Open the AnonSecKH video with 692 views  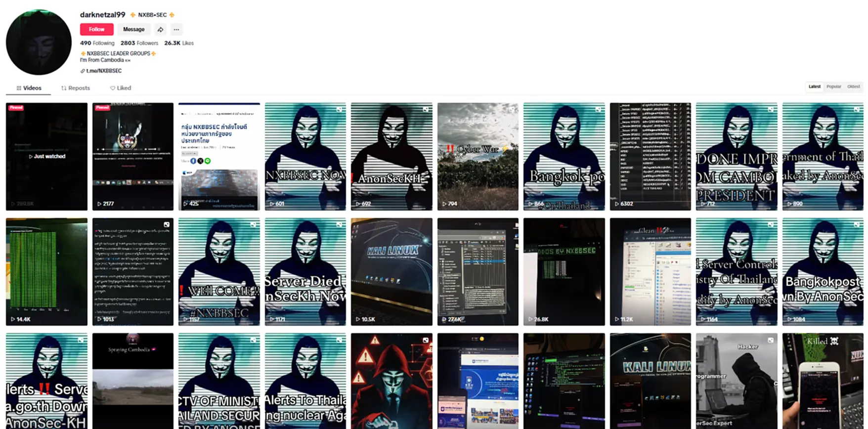click(391, 157)
